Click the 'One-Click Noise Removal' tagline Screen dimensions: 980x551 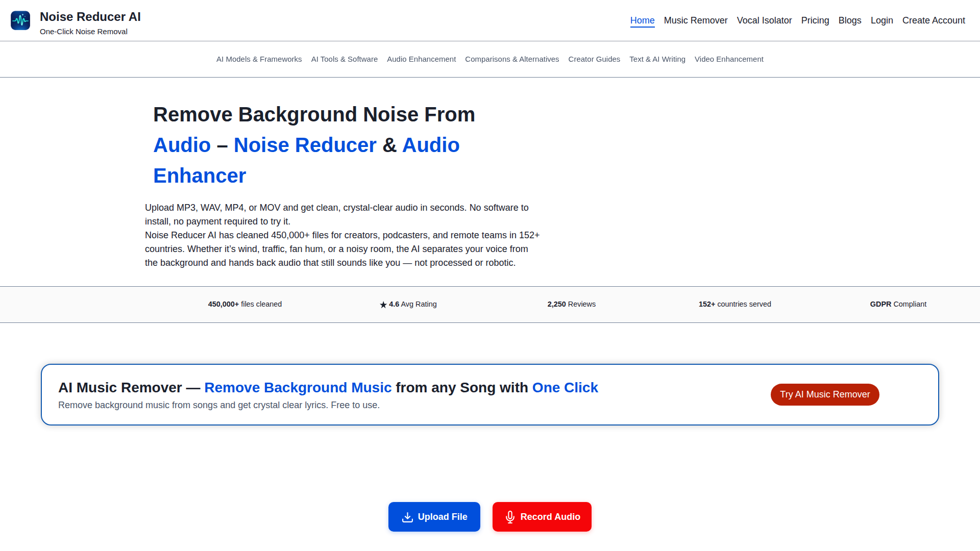tap(84, 32)
